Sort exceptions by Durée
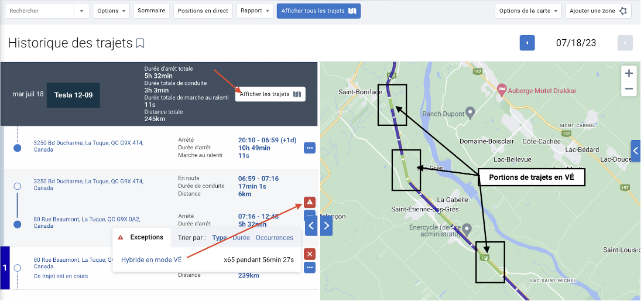Screen dimensions: 644x301 click(241, 237)
